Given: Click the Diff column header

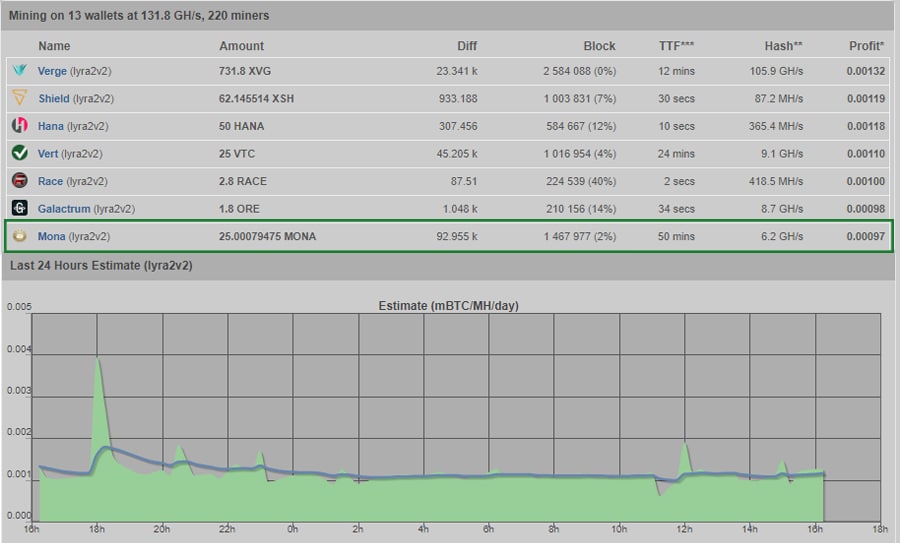Looking at the screenshot, I should [x=467, y=46].
